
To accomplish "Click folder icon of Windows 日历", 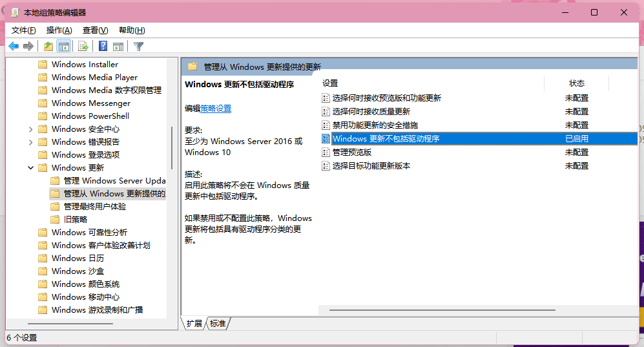I will 43,258.
